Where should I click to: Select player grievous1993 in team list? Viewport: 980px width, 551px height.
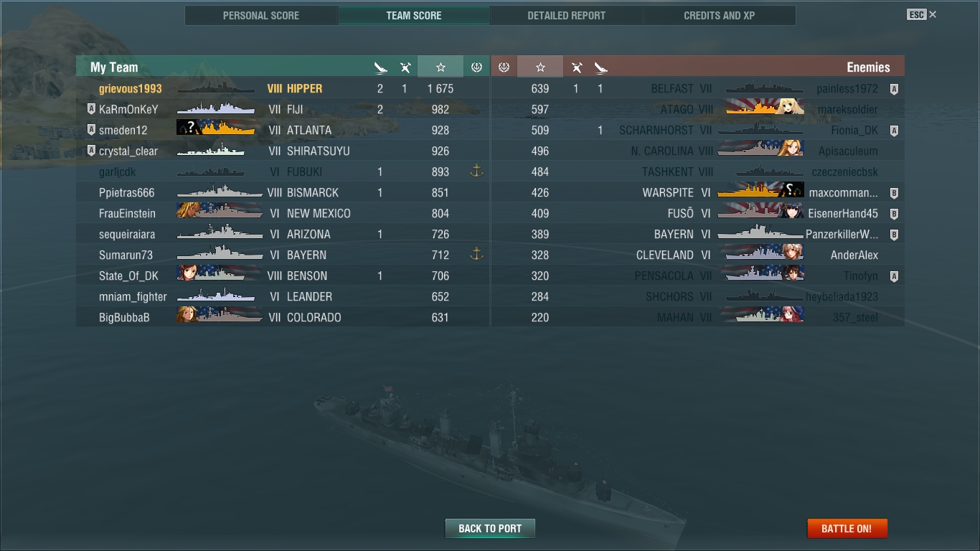(x=131, y=89)
